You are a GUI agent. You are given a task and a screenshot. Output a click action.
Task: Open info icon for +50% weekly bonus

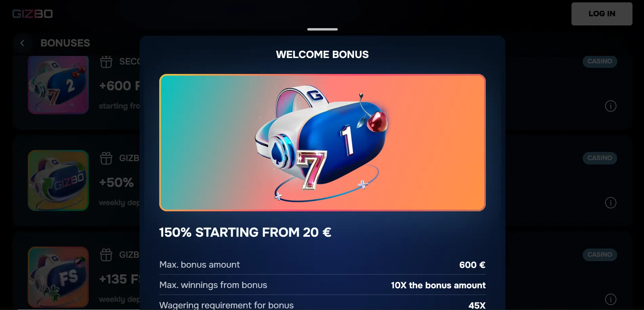(610, 203)
